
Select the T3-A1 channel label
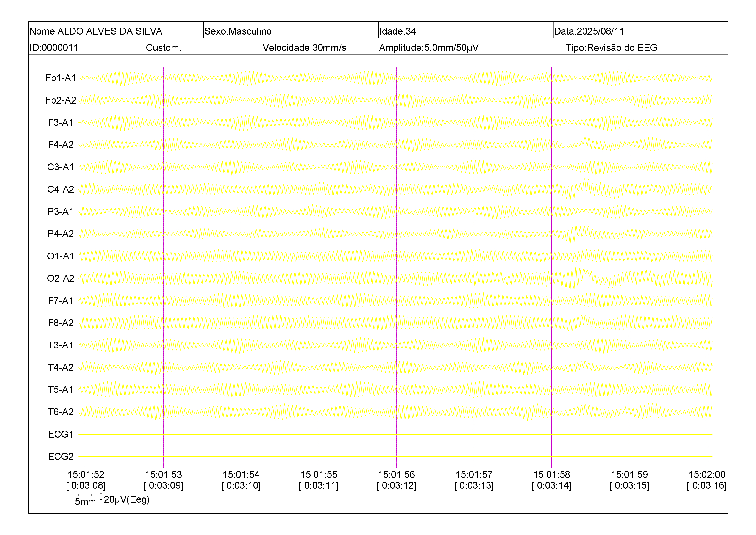pyautogui.click(x=61, y=345)
